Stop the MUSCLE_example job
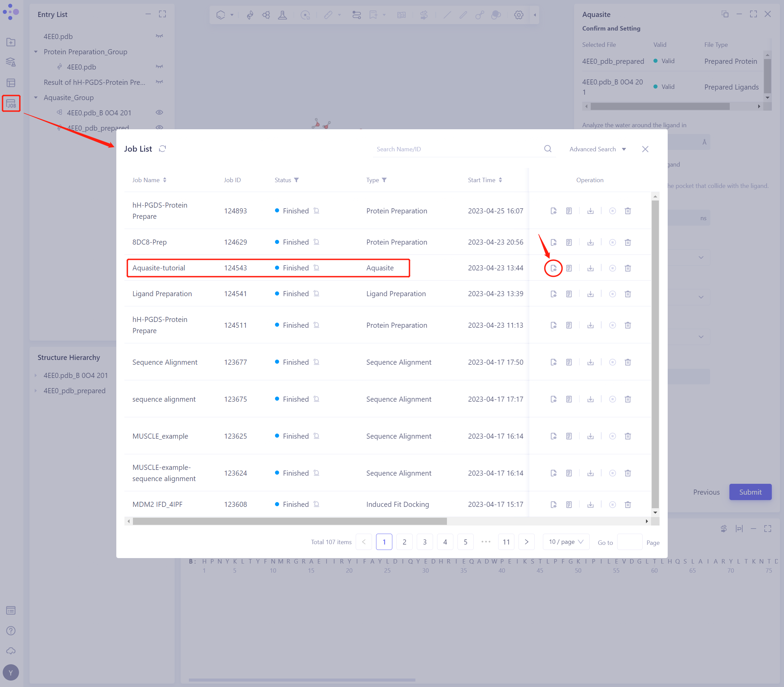This screenshot has height=687, width=784. [612, 436]
